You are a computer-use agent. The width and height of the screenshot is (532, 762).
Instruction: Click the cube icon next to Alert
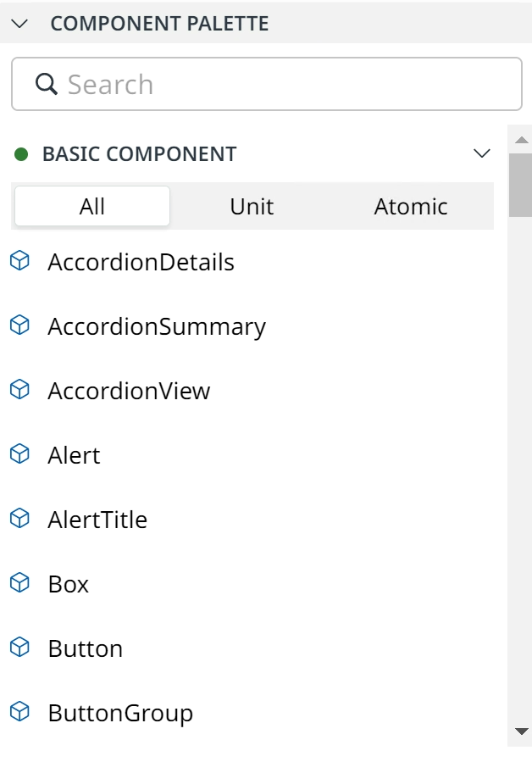pos(20,454)
